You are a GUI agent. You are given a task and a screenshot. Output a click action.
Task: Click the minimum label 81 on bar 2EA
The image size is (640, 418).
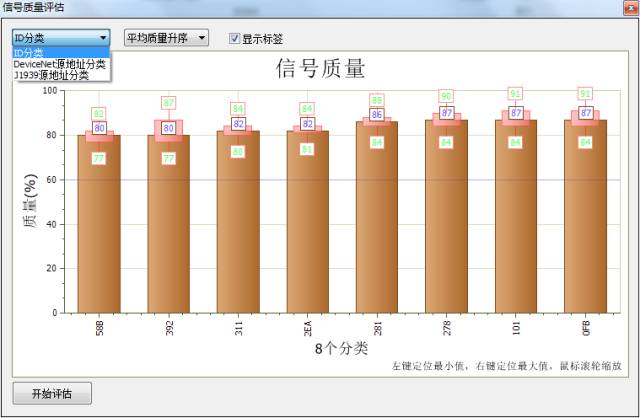tap(307, 149)
